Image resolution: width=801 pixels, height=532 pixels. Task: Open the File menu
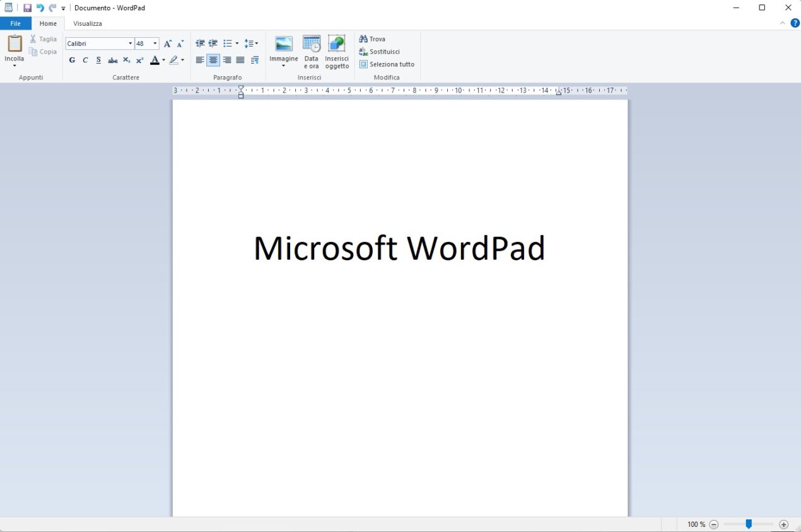pyautogui.click(x=15, y=23)
